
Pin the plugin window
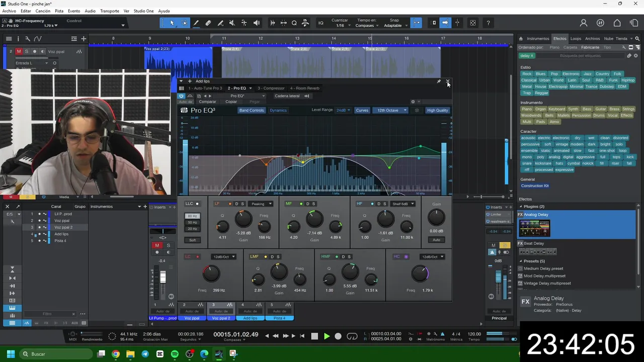click(439, 81)
